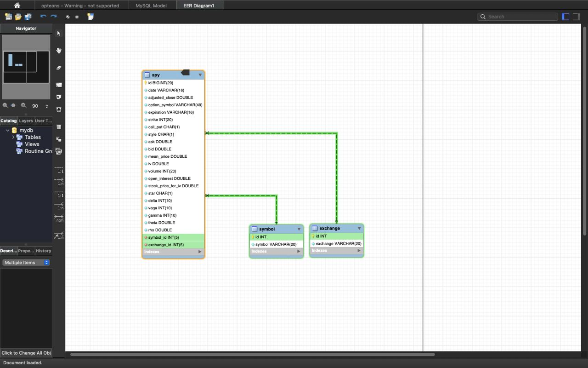Switch to the MySQL Model tab
Viewport: 588px width, 368px height.
(151, 6)
